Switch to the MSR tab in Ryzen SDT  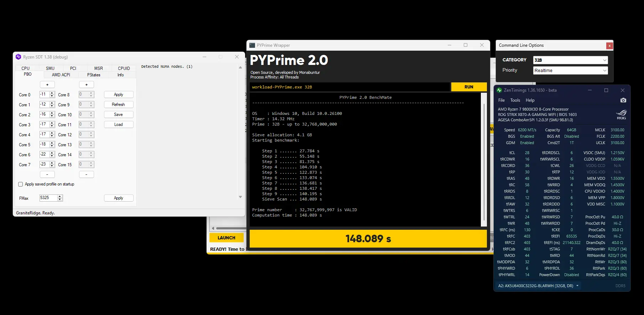(99, 68)
